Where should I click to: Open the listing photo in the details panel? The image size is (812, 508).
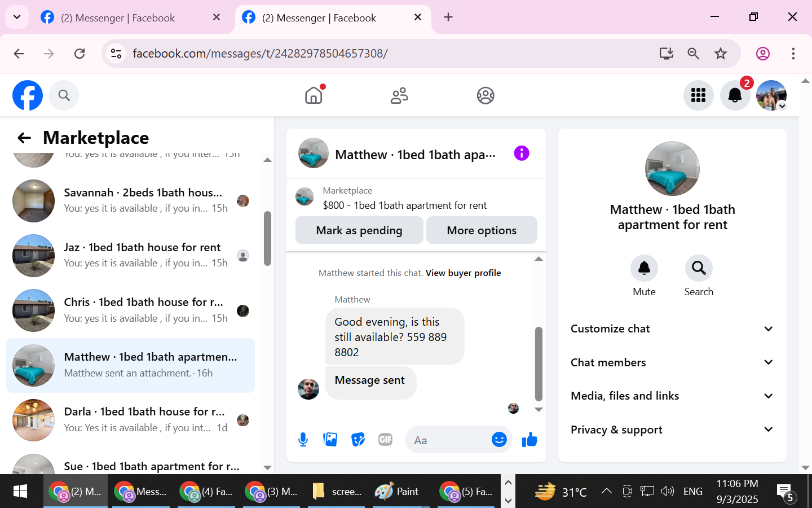(672, 168)
